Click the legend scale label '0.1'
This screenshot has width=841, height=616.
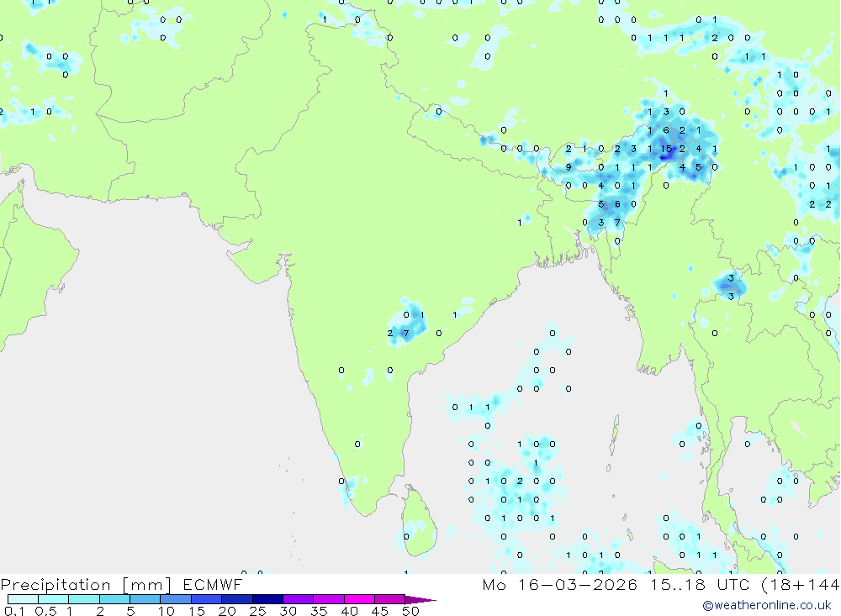[x=14, y=611]
